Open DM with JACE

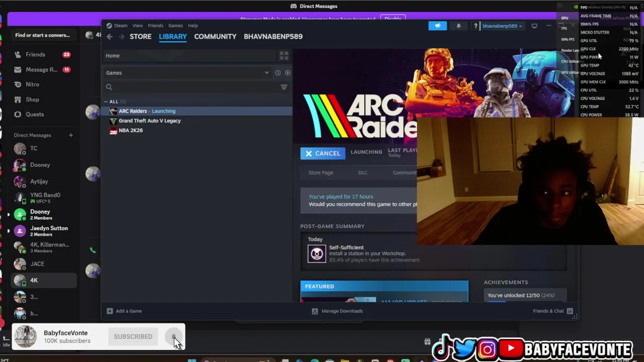43,264
